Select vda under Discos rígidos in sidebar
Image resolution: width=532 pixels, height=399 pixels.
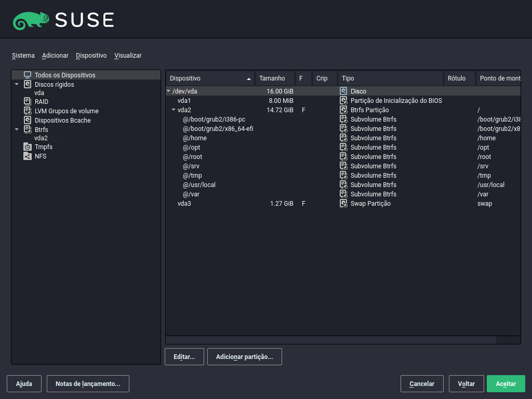39,92
